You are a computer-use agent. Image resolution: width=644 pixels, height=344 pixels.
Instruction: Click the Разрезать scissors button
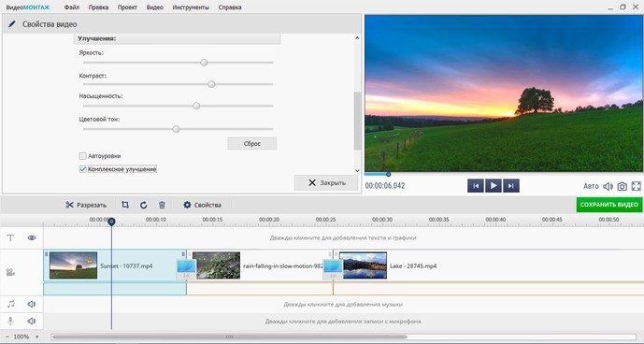(86, 205)
